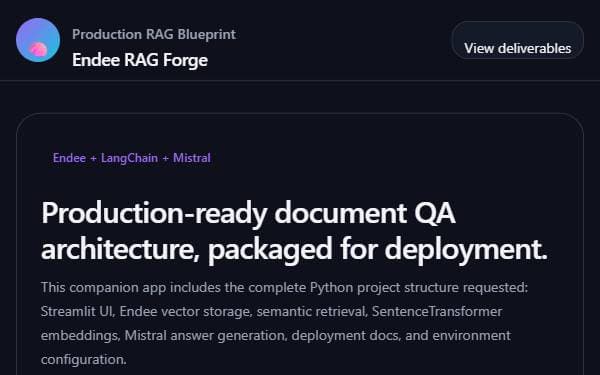Click the word configuration ending the paragraph

(x=83, y=360)
